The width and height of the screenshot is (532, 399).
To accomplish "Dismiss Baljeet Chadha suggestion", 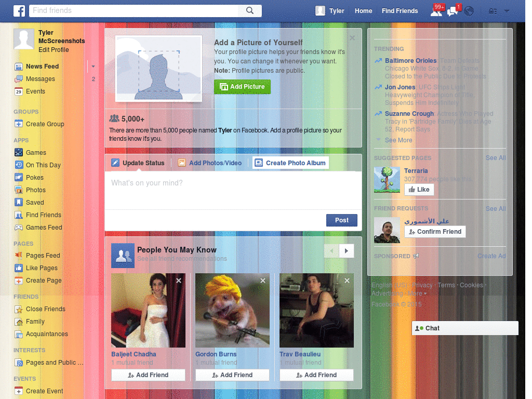I will [x=179, y=281].
